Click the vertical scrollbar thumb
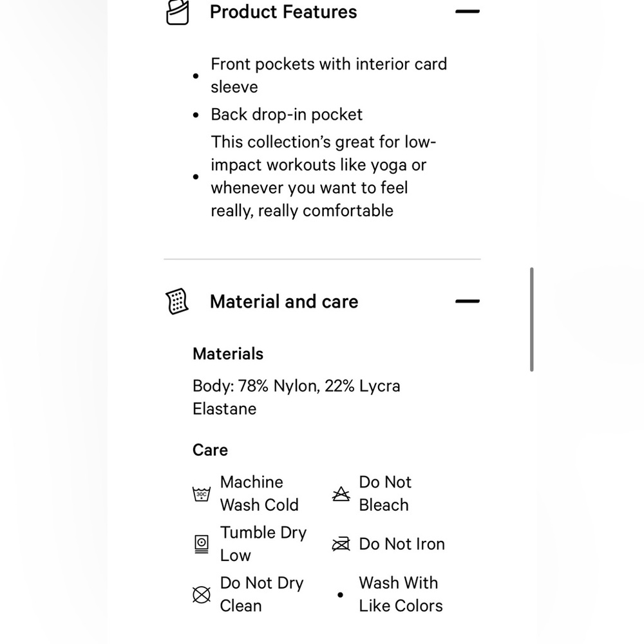The width and height of the screenshot is (644, 644). (531, 319)
